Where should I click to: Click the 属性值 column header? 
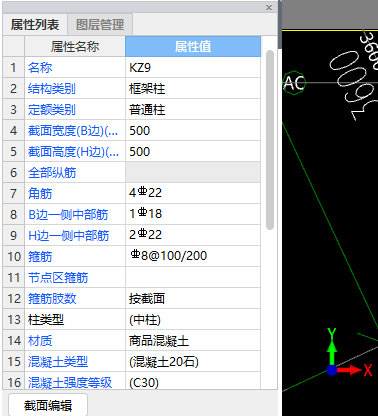pyautogui.click(x=193, y=46)
